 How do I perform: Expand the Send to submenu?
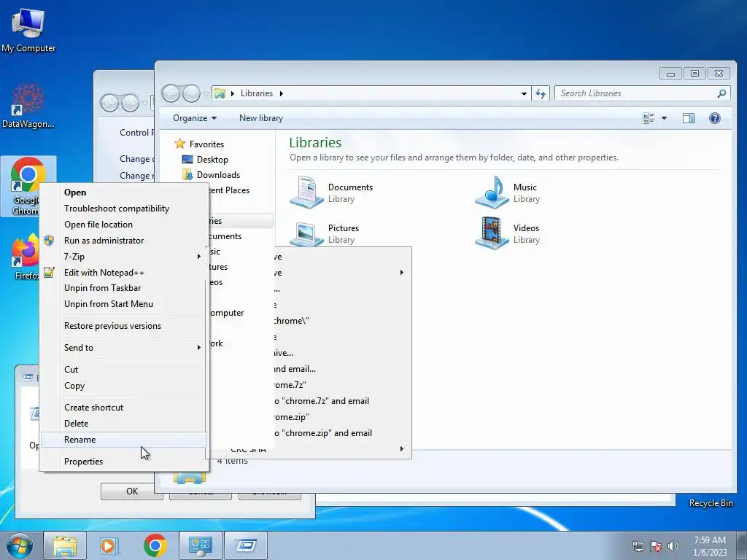pyautogui.click(x=124, y=348)
